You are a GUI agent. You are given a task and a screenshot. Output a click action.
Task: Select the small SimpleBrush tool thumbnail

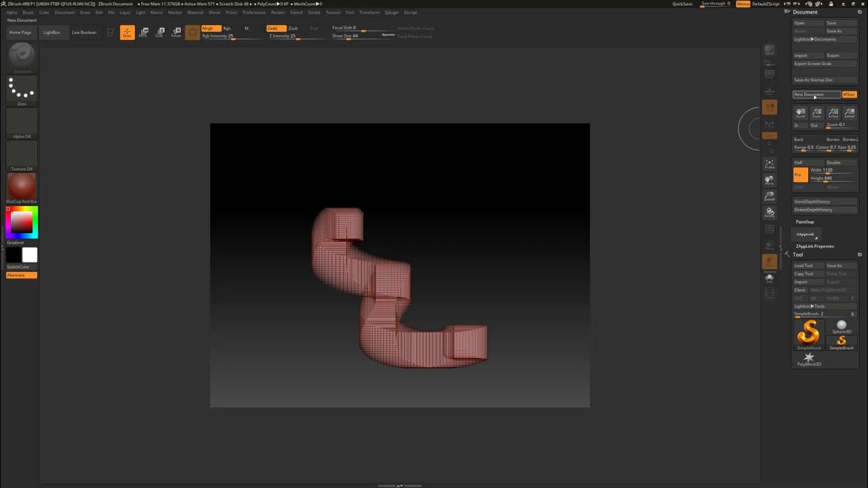842,343
